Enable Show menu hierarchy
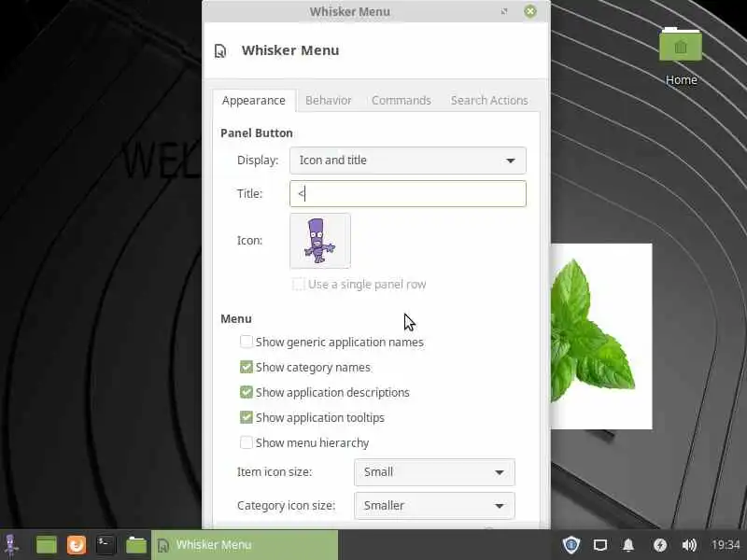The image size is (747, 560). (247, 442)
